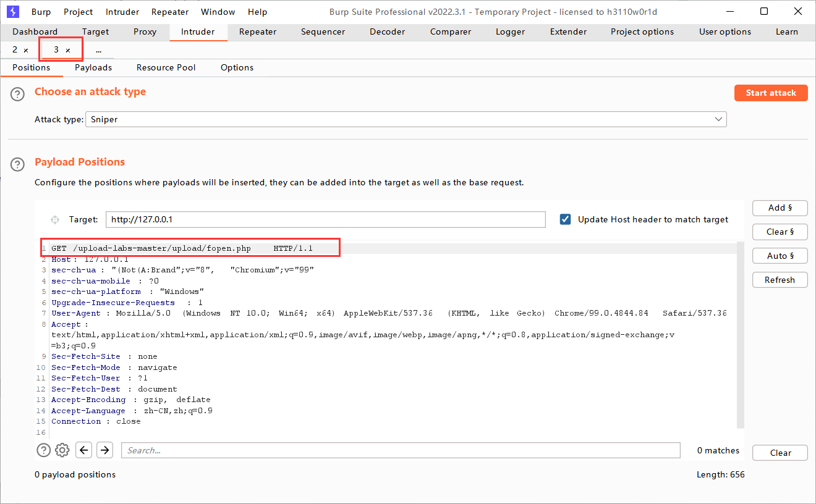Go to next search match

[x=105, y=450]
